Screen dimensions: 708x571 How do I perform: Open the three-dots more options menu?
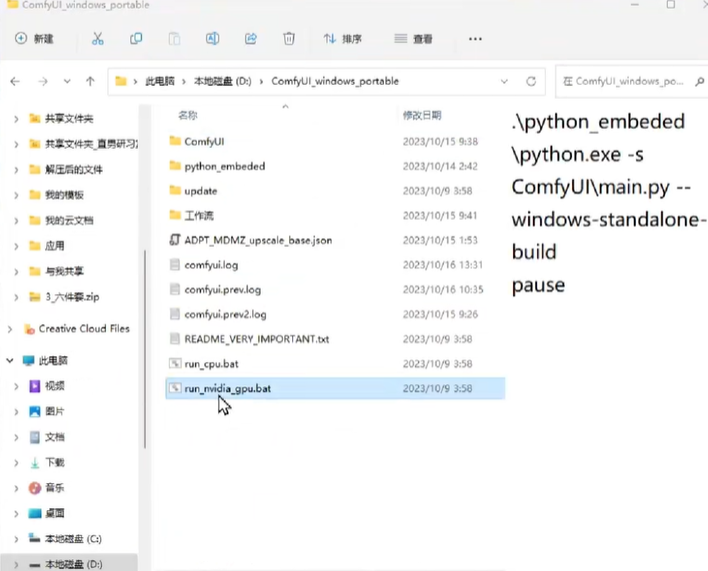point(475,39)
